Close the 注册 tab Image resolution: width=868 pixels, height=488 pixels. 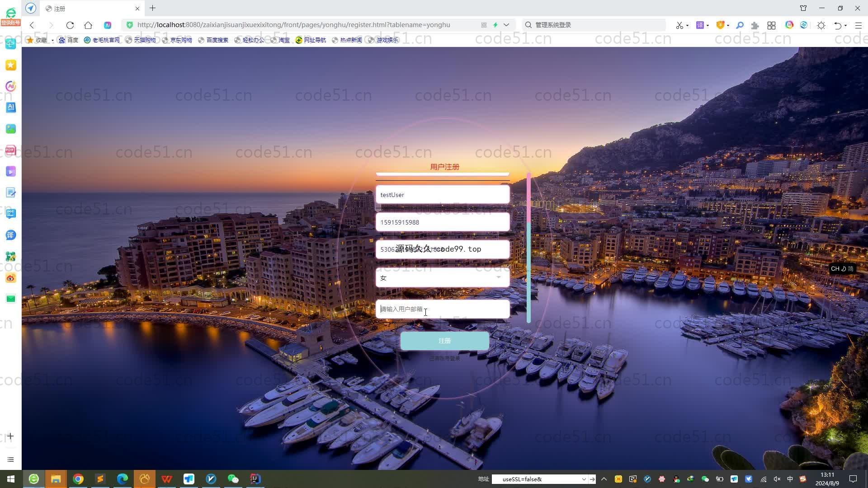pyautogui.click(x=137, y=9)
